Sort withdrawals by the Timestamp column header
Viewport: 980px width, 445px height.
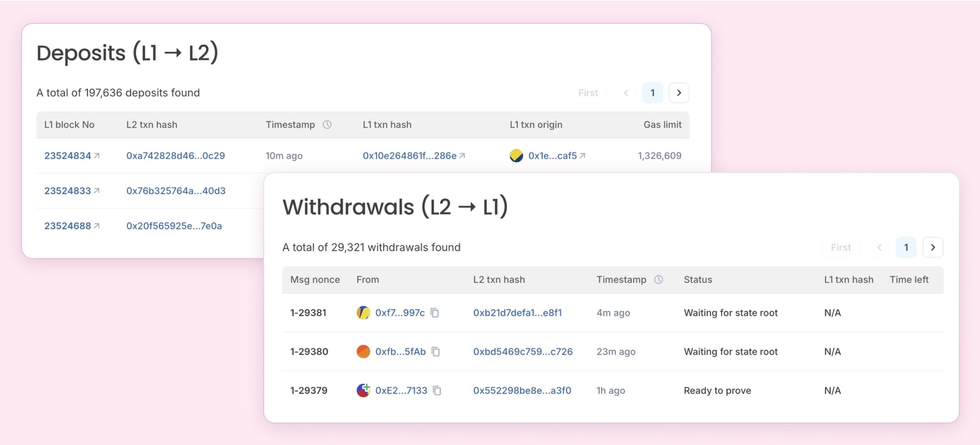(x=621, y=280)
